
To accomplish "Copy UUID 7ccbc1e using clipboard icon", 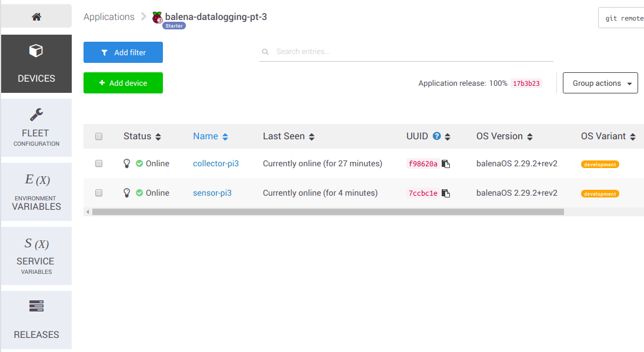I will [x=446, y=193].
